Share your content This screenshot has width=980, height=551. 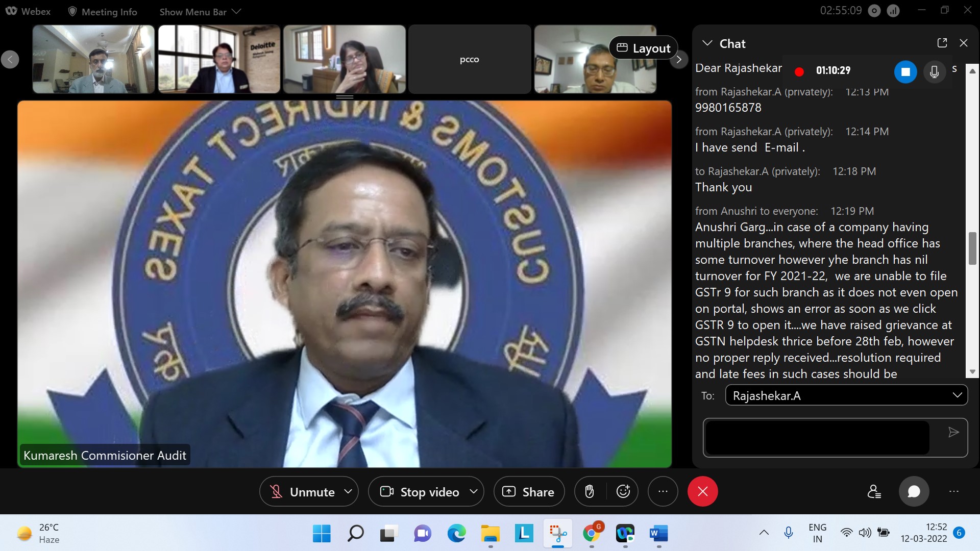(x=529, y=492)
